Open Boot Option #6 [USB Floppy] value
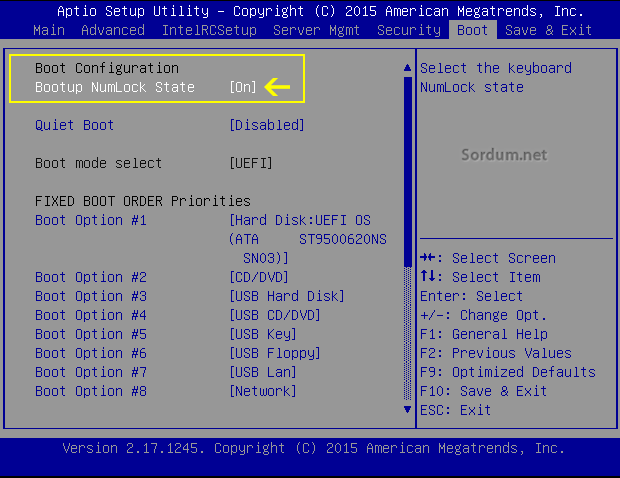This screenshot has width=620, height=478. pos(275,353)
